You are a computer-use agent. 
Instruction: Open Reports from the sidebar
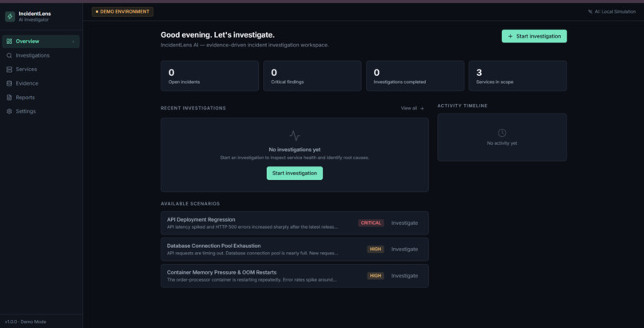(41, 98)
